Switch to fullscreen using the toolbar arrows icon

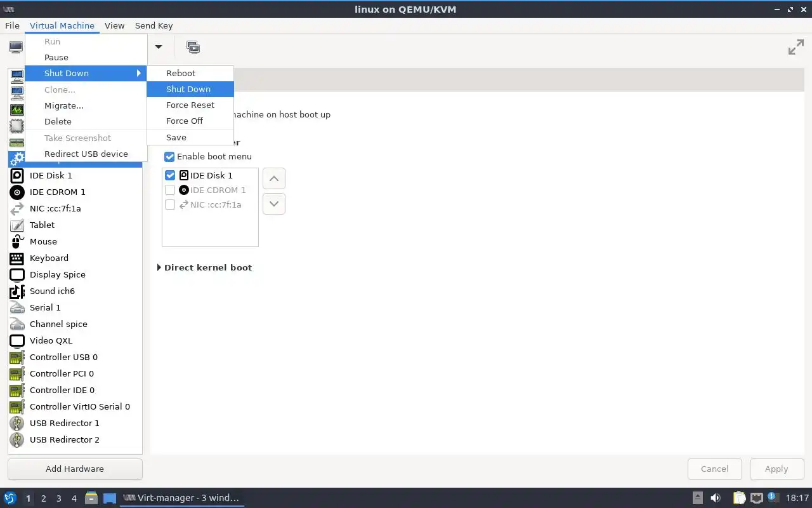pos(796,47)
